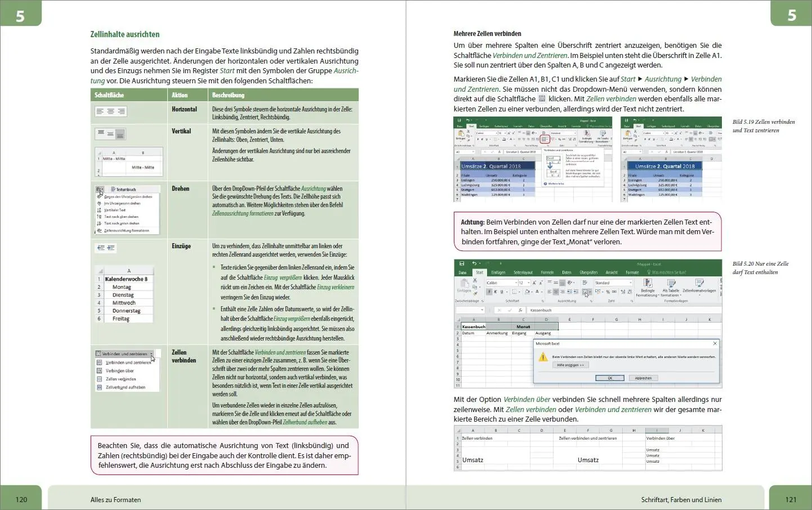Viewport: 812px width, 510px height.
Task: Open the Einfügen ribbon tab in Bild 5.20
Action: pyautogui.click(x=498, y=272)
